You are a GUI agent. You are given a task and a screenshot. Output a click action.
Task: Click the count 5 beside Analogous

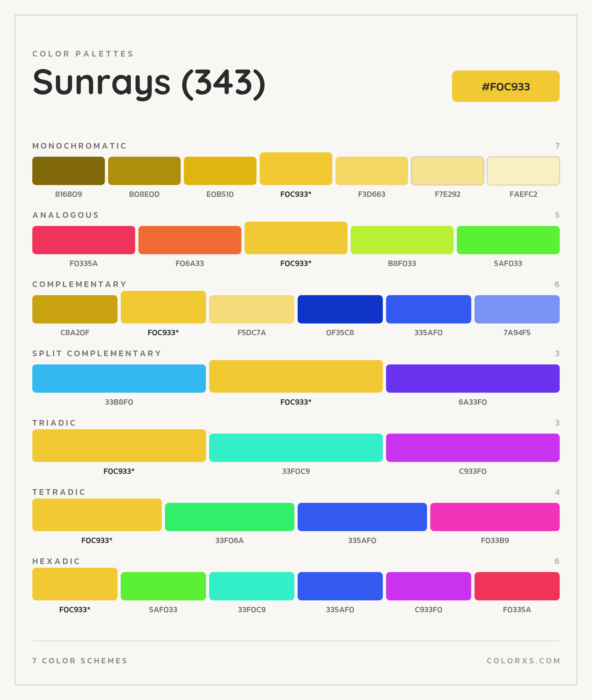(x=557, y=215)
